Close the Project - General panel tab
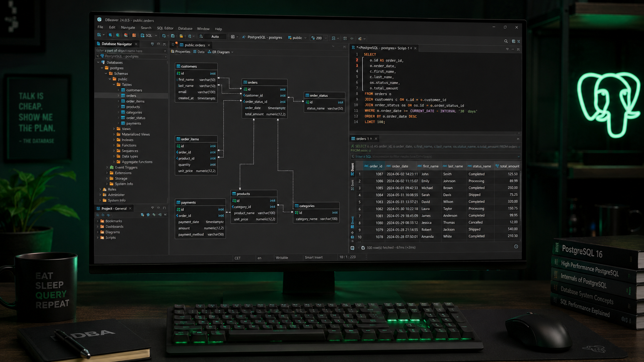Screen dimensions: 644x362 (130, 209)
